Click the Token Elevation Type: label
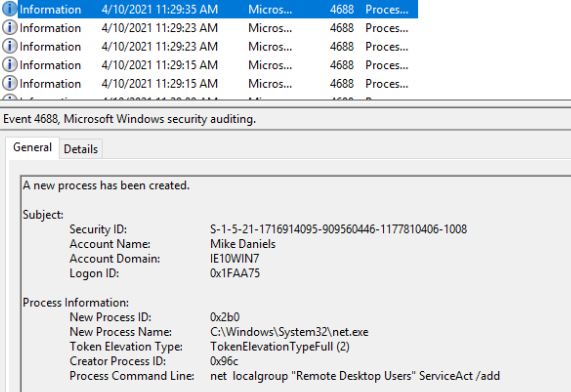 tap(126, 346)
